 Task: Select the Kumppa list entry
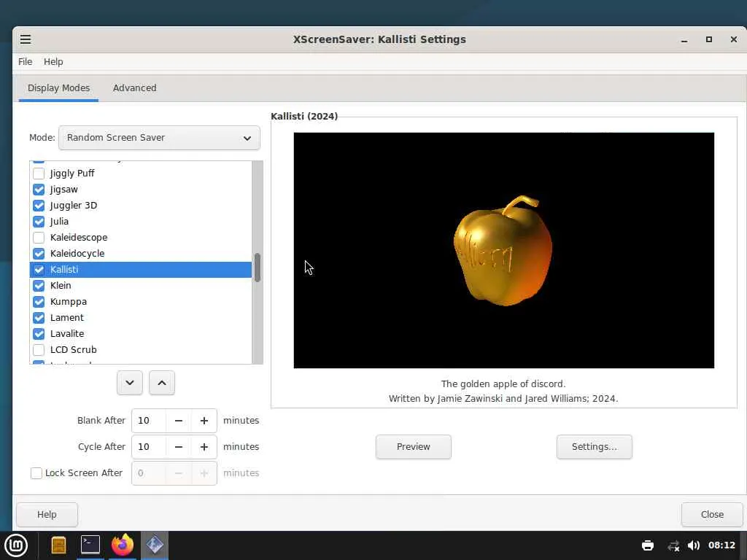click(x=141, y=301)
